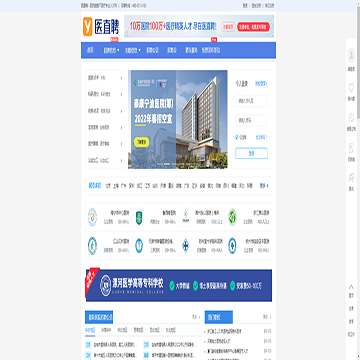Expand the third job category row chevron
The height and width of the screenshot is (360, 360).
[x=121, y=111]
